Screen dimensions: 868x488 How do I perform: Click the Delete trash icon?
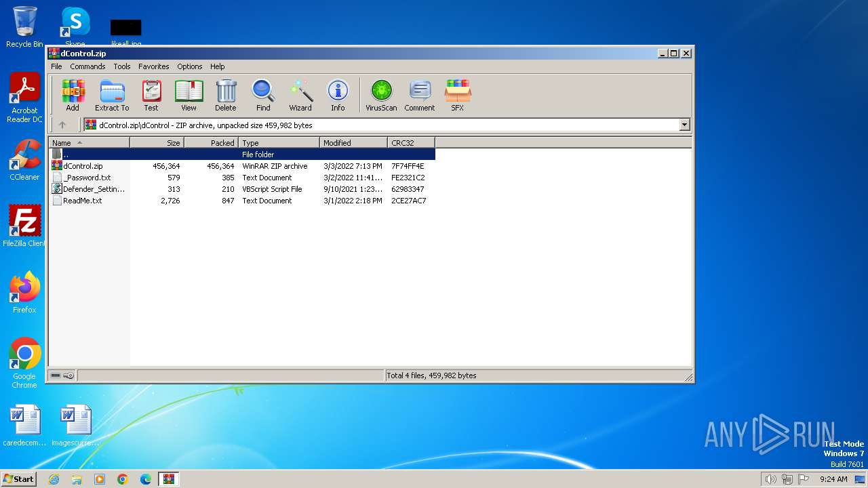(x=226, y=95)
